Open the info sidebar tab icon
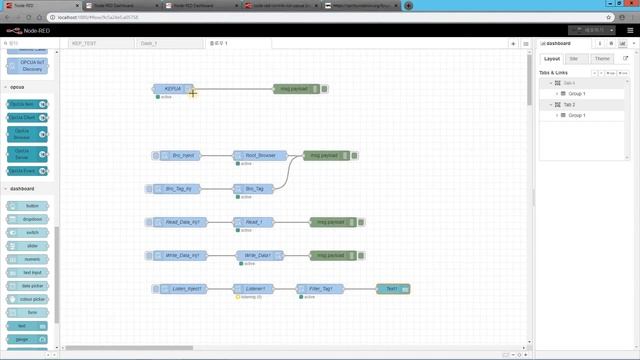Screen dimensions: 640x360 click(x=600, y=43)
